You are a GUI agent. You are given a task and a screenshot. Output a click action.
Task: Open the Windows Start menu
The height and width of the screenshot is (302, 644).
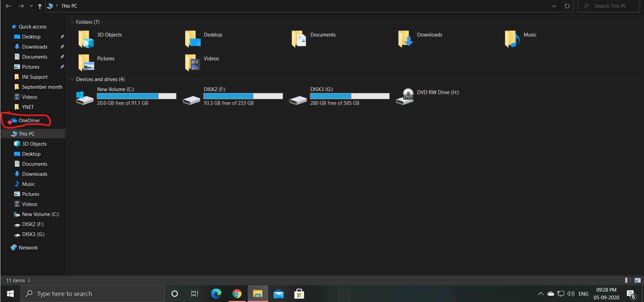pos(10,294)
